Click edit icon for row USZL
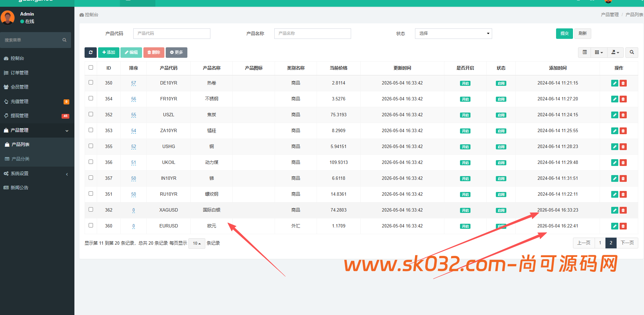The width and height of the screenshot is (644, 315). tap(615, 115)
